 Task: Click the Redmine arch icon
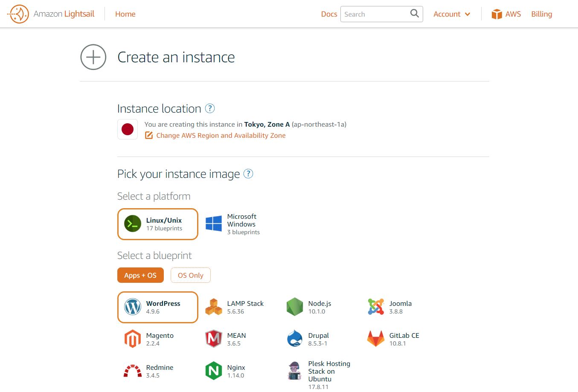click(133, 371)
